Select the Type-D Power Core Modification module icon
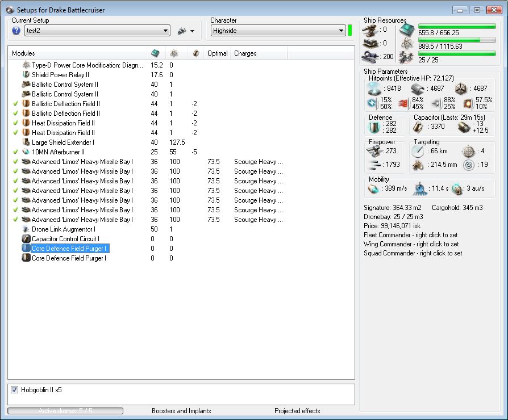This screenshot has width=508, height=420. (x=26, y=65)
